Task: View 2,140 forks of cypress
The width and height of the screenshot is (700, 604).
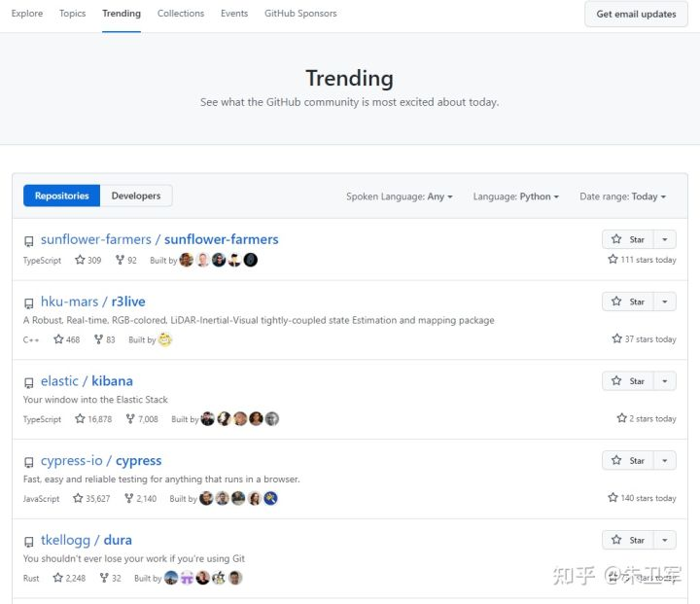Action: 140,499
